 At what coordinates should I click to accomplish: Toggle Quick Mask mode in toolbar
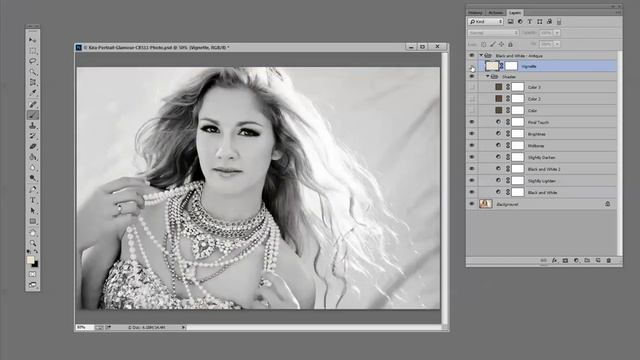click(x=32, y=274)
